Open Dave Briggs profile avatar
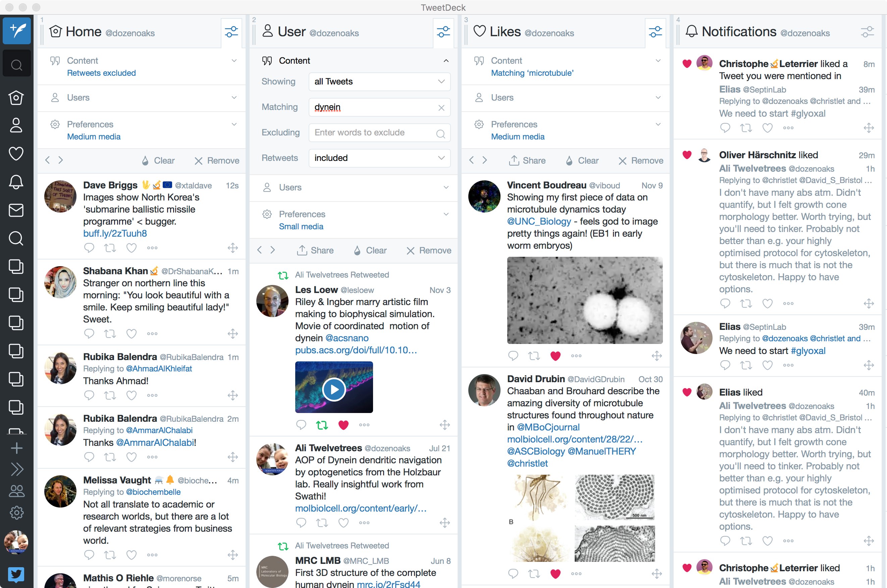Screen dimensions: 887x588 click(60, 196)
